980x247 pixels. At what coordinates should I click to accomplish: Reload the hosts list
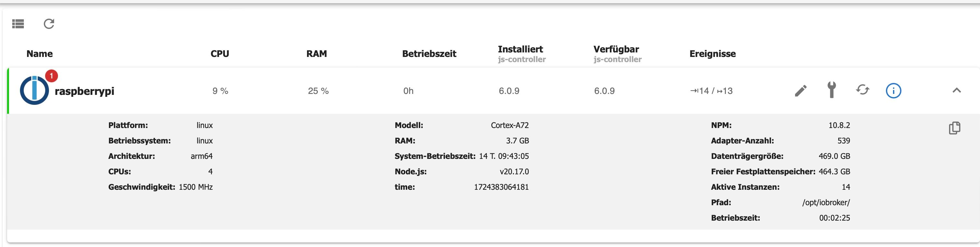pyautogui.click(x=49, y=24)
